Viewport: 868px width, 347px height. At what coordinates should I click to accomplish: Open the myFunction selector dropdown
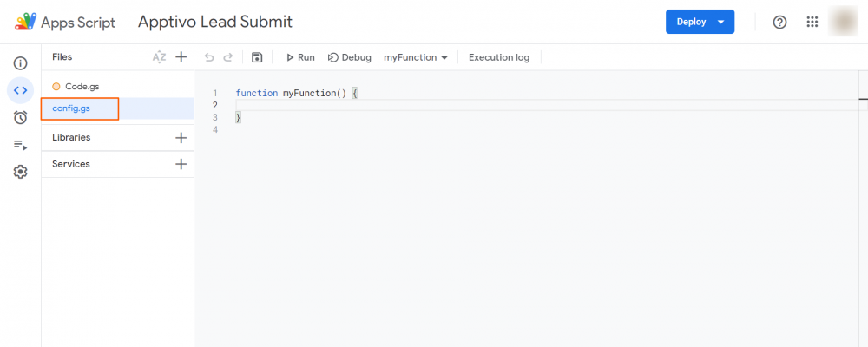pos(416,57)
